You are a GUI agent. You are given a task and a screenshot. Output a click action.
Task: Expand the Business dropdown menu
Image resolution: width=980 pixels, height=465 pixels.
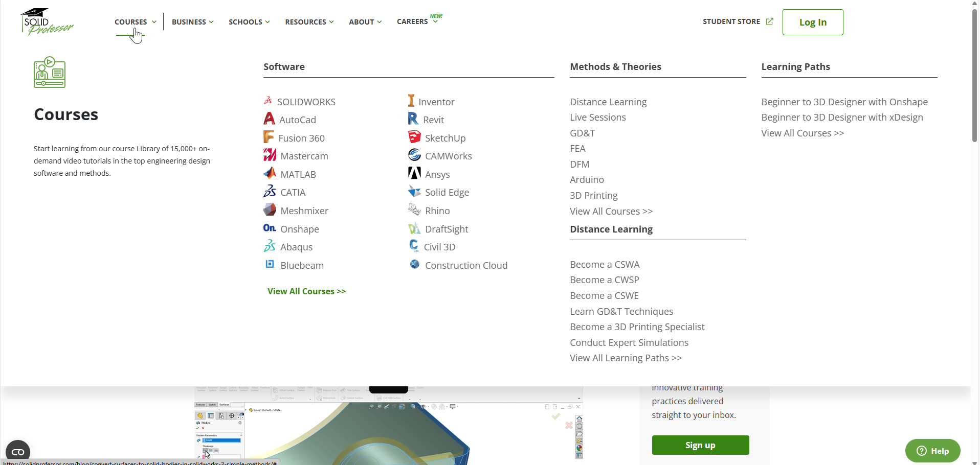[x=192, y=22]
